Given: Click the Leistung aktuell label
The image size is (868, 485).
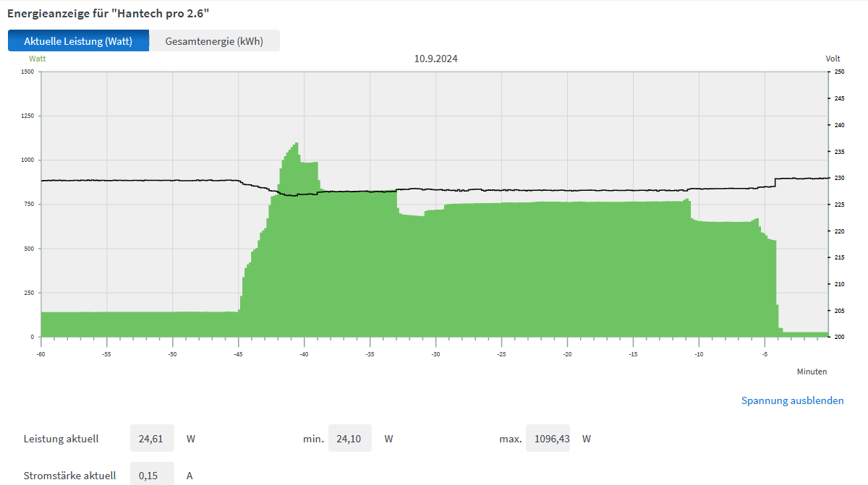Looking at the screenshot, I should pos(61,439).
